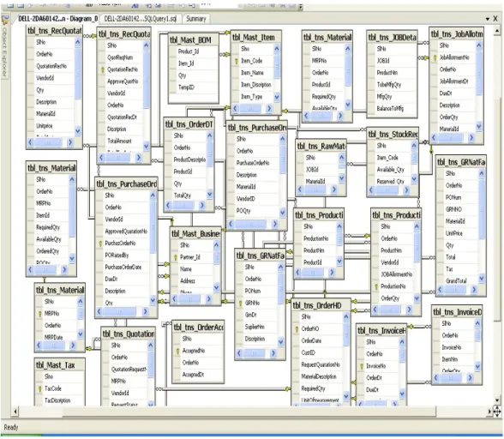This screenshot has height=439, width=504.
Task: Select key icon beside MRPNo in bottom Material table
Action: coord(39,314)
